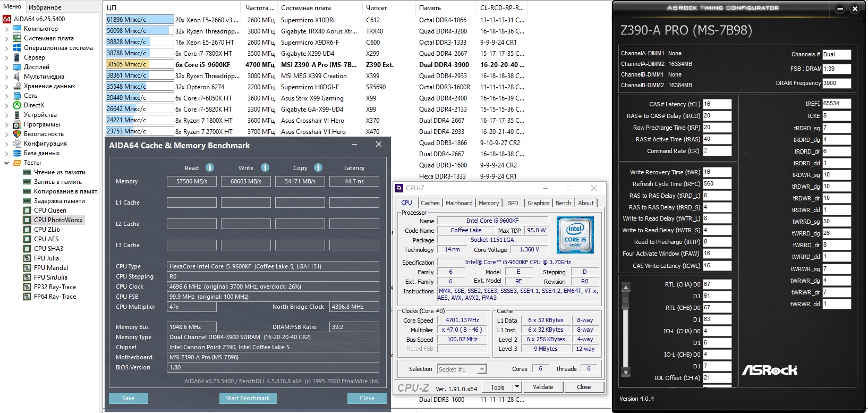Viewport: 868px width, 413px height.
Task: Click the Сеть network icon
Action: [17, 96]
